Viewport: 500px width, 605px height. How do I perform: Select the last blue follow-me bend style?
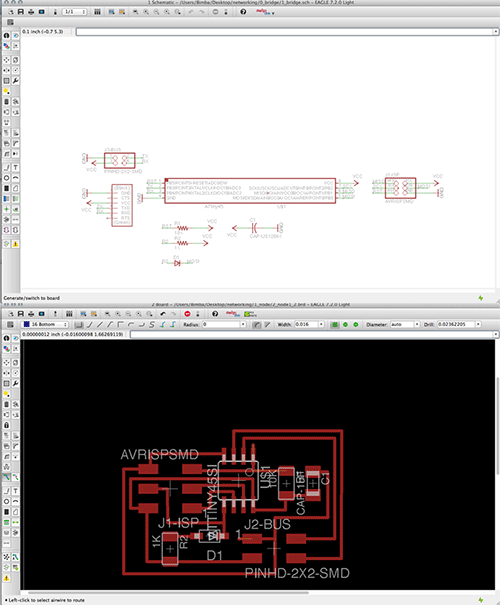[x=173, y=324]
